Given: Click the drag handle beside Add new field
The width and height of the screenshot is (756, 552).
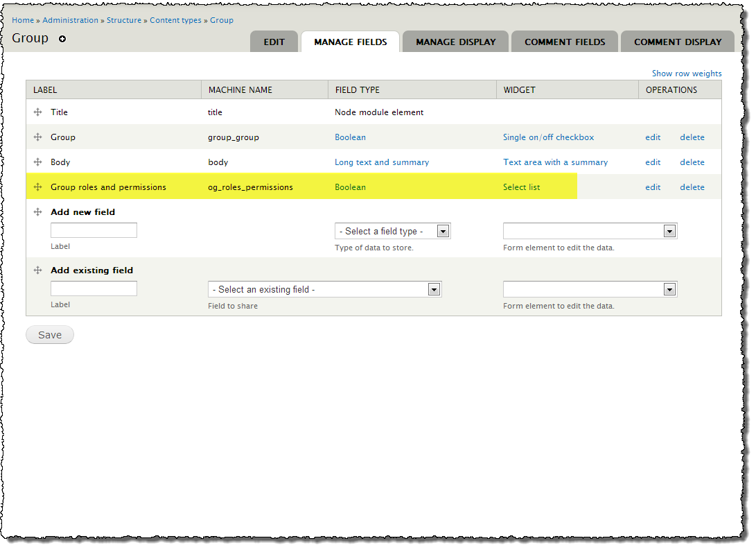Looking at the screenshot, I should (x=38, y=212).
